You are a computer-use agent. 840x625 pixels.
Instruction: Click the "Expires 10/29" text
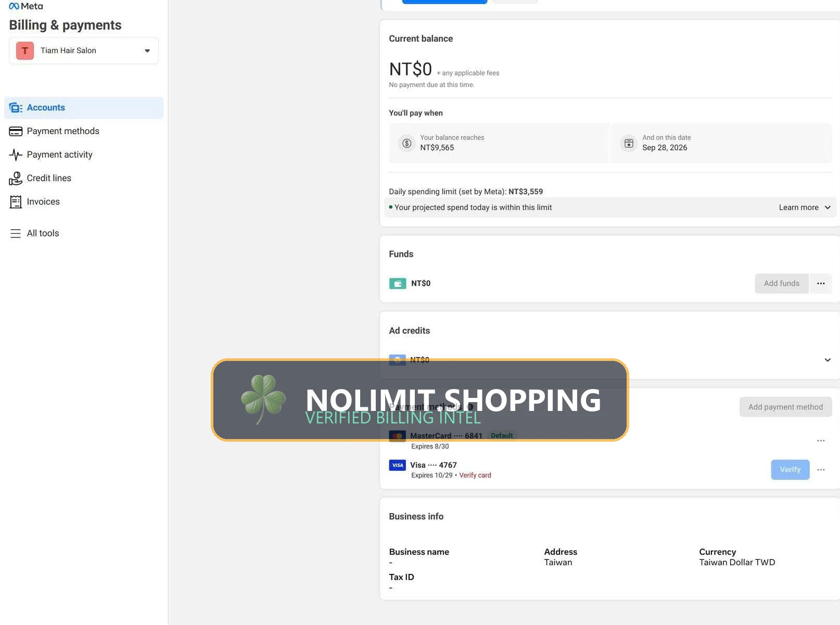point(432,476)
